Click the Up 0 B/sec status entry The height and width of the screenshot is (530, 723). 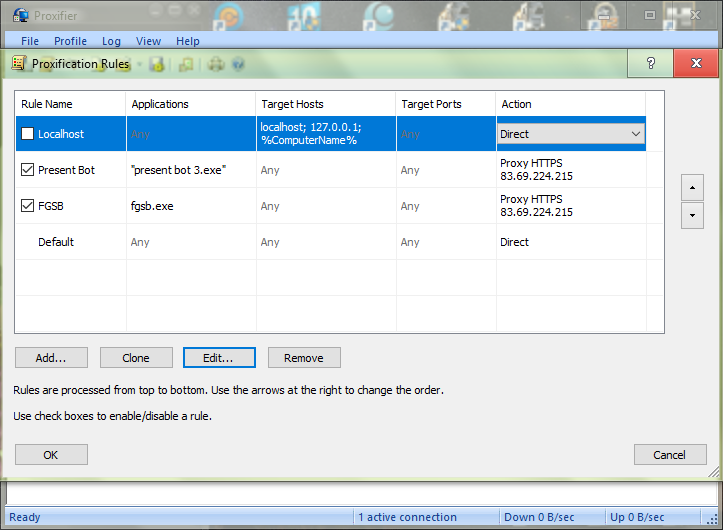click(637, 517)
